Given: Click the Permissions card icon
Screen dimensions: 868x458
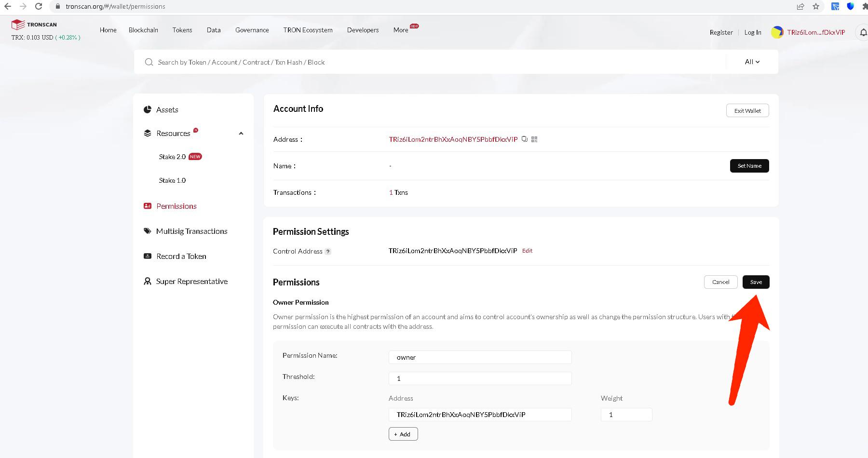Looking at the screenshot, I should [x=148, y=206].
